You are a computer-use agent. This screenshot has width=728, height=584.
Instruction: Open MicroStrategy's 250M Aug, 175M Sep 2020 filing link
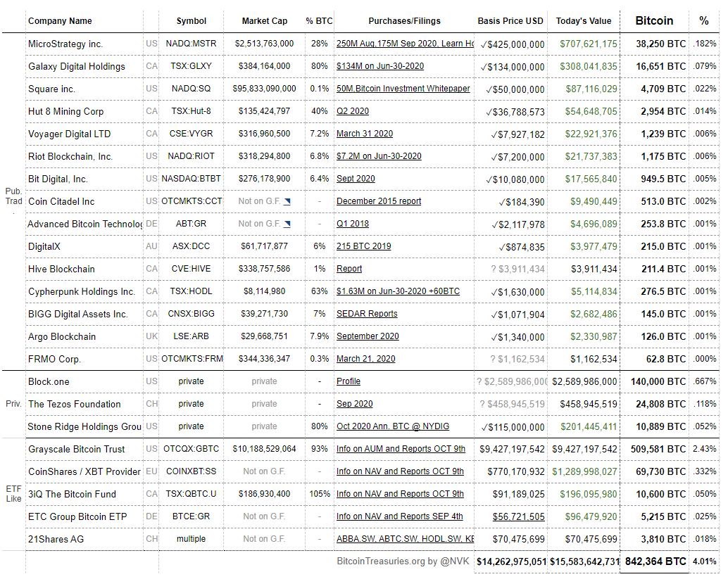click(x=405, y=44)
